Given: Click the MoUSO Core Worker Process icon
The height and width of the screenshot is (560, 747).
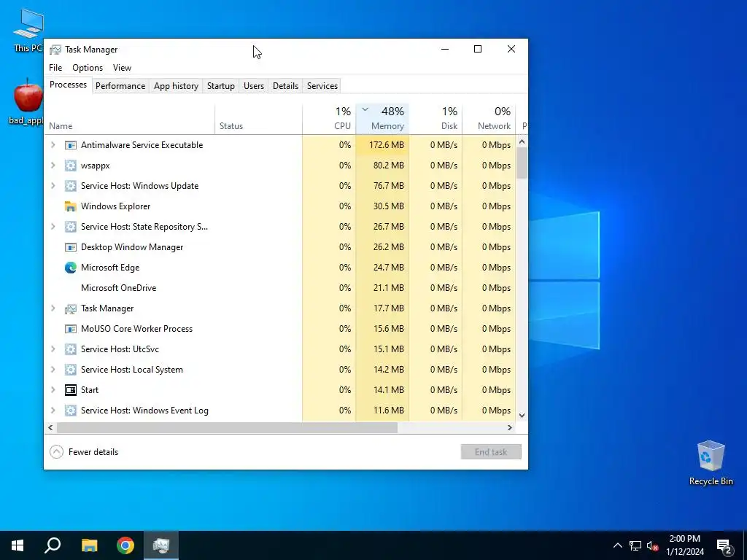Looking at the screenshot, I should (x=71, y=329).
